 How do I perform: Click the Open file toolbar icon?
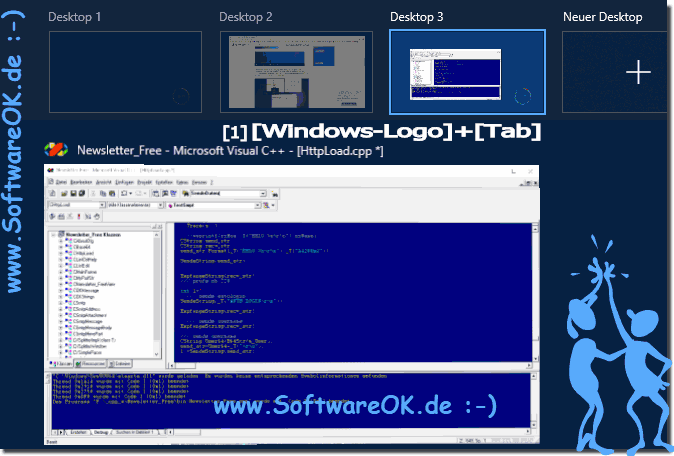(x=64, y=193)
